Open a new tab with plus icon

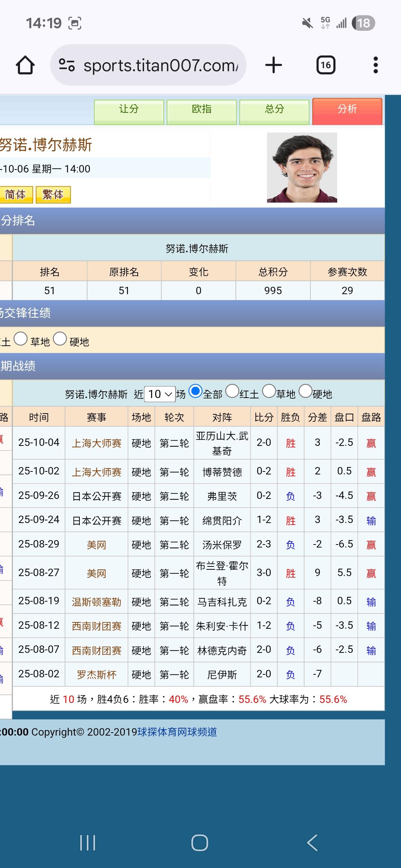[x=274, y=65]
